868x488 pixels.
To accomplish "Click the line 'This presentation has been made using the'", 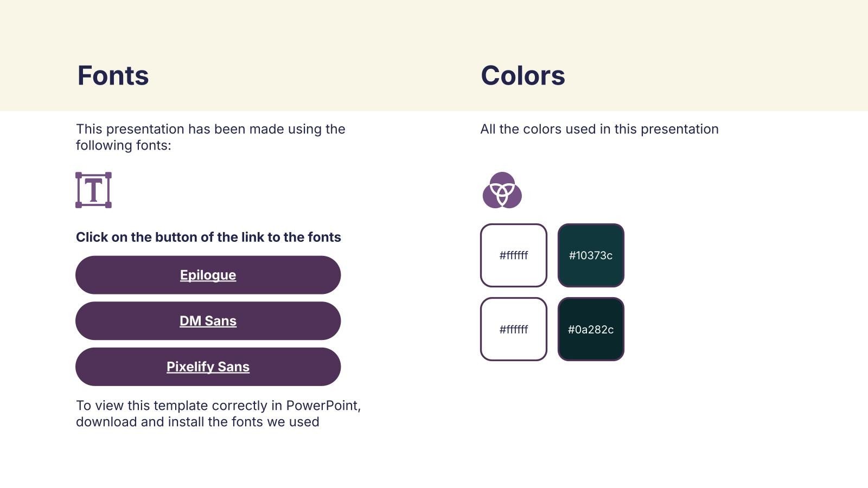I will tap(210, 129).
